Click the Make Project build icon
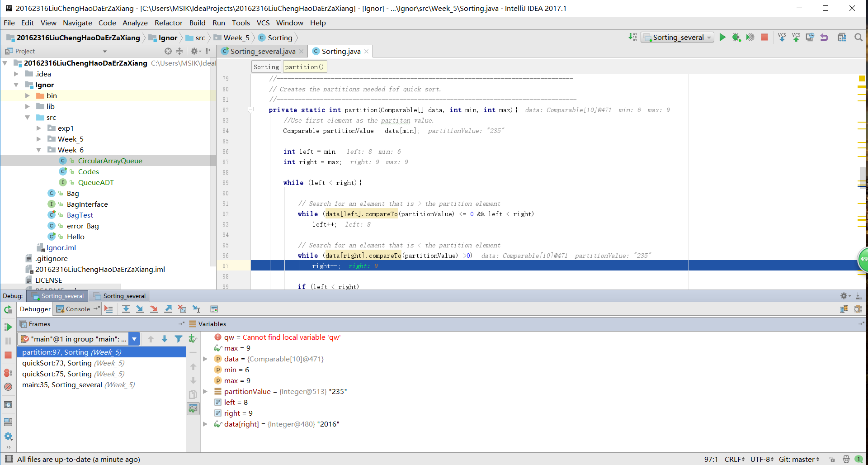 (632, 37)
